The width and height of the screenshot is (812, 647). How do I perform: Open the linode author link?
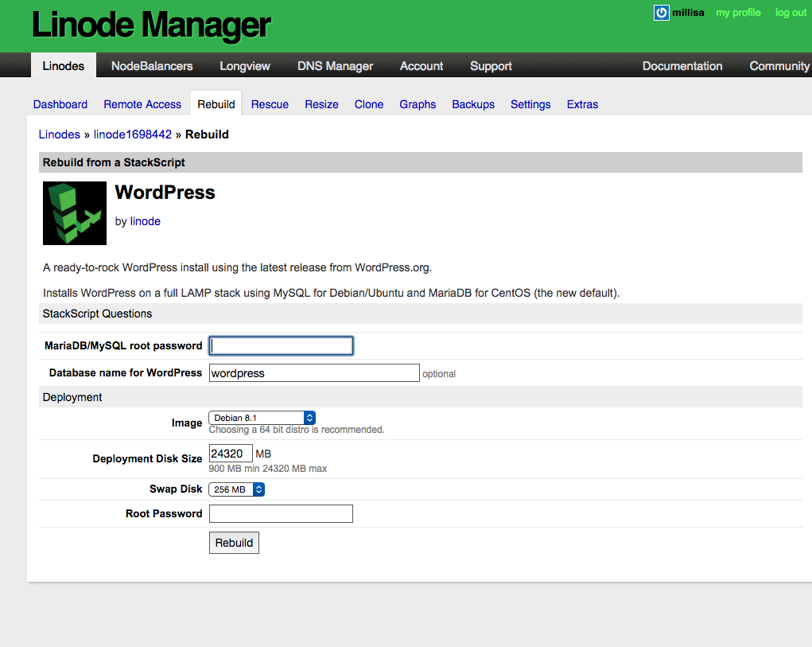(145, 221)
